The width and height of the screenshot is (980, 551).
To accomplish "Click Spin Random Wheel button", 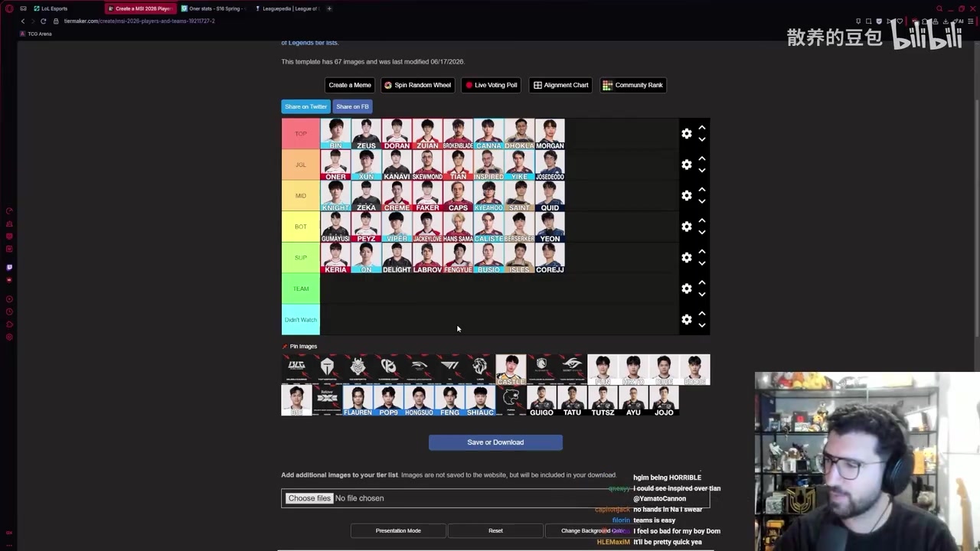I will [x=417, y=85].
